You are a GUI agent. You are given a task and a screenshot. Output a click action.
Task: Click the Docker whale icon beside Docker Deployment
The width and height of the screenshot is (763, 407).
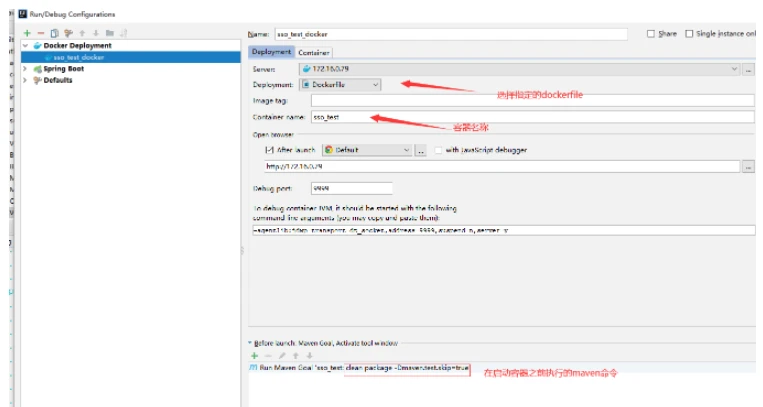[37, 45]
